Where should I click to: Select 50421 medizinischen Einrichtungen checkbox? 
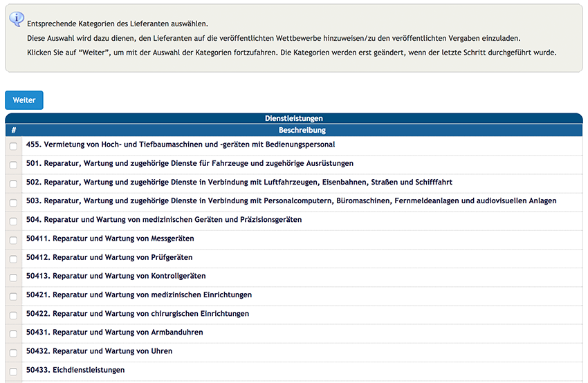(x=14, y=296)
